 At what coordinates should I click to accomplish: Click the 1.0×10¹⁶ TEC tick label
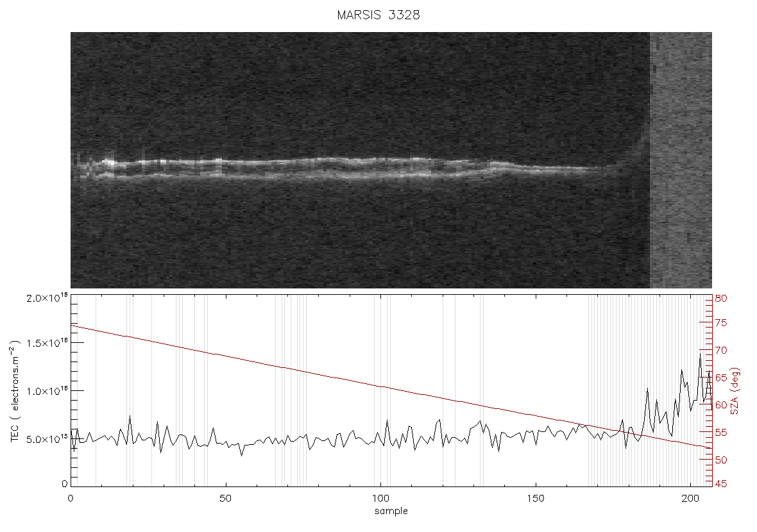click(47, 391)
